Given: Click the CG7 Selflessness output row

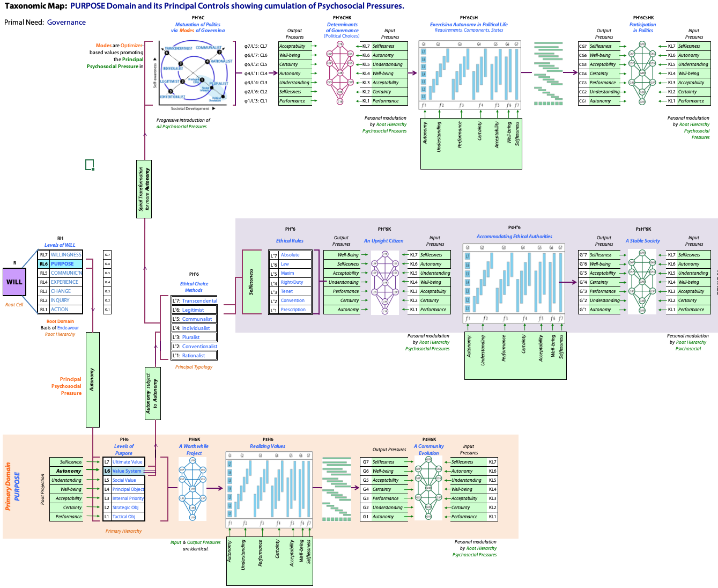Looking at the screenshot, I should (x=599, y=46).
